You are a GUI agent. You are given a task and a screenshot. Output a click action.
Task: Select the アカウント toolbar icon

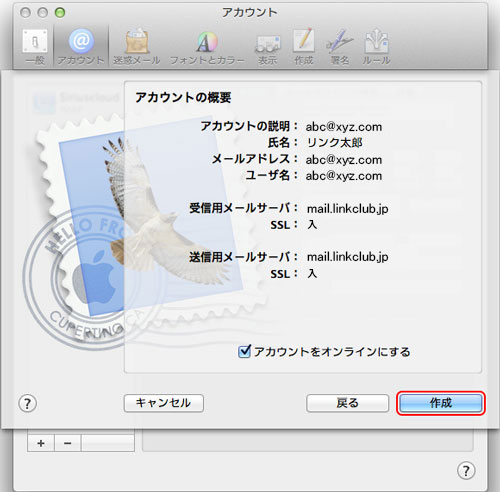[x=81, y=46]
